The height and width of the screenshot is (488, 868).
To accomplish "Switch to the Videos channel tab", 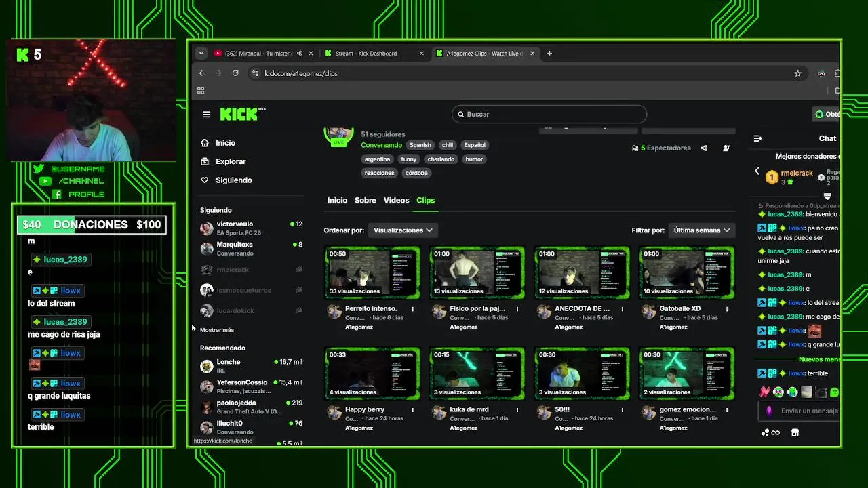I will pyautogui.click(x=396, y=201).
